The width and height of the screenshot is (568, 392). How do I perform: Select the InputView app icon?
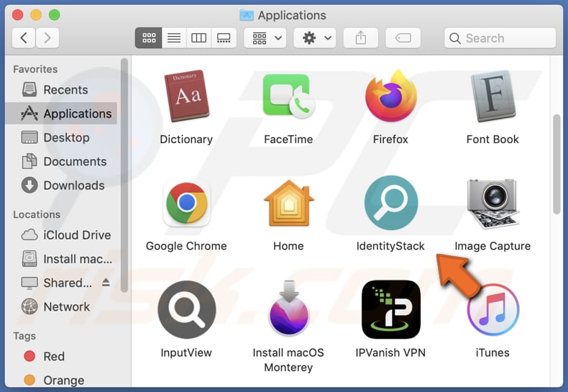point(186,310)
